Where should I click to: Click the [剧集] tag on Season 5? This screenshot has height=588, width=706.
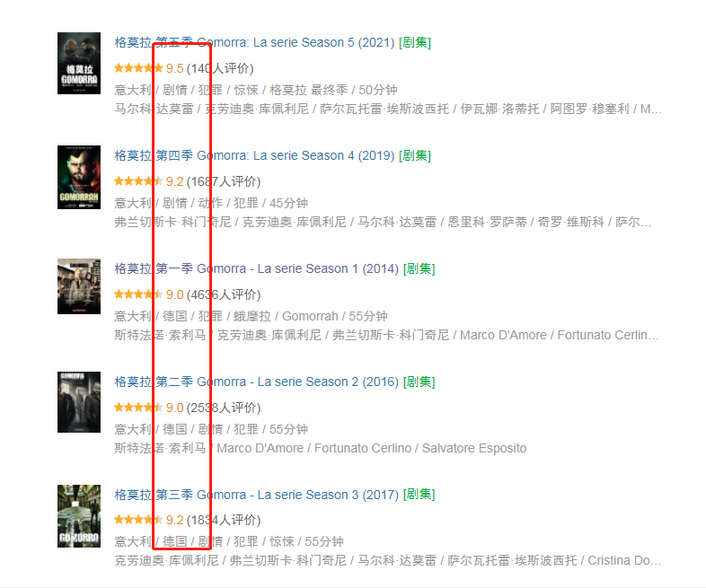click(x=415, y=42)
